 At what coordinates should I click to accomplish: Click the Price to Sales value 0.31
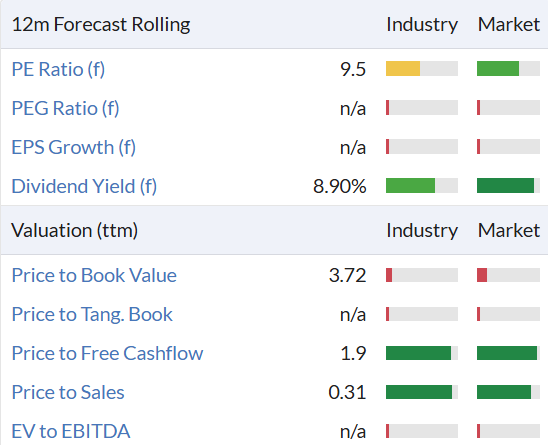[347, 392]
